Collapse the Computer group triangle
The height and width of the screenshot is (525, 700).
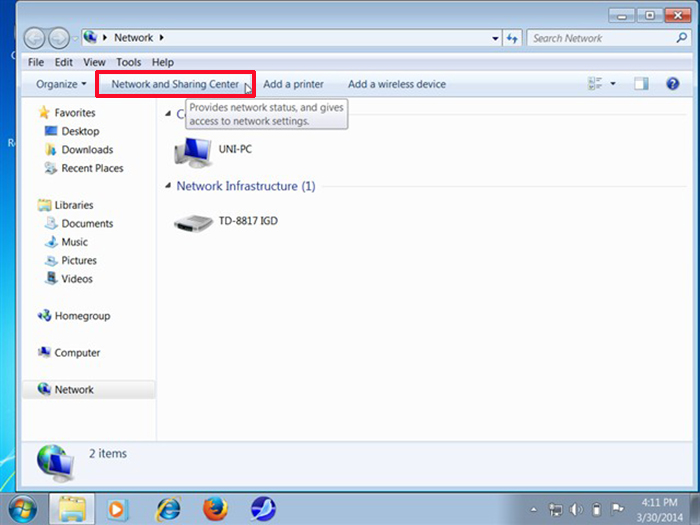(x=168, y=113)
